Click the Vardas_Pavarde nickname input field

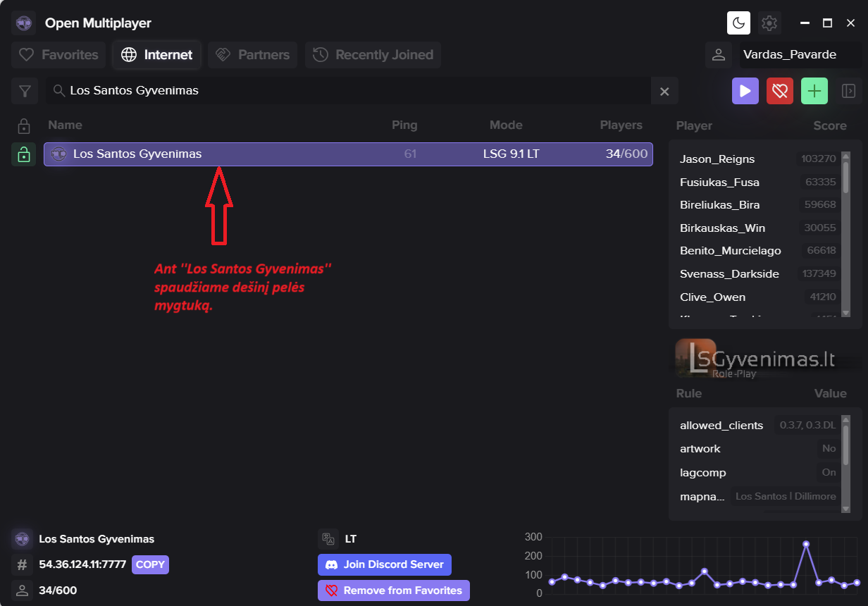point(798,55)
